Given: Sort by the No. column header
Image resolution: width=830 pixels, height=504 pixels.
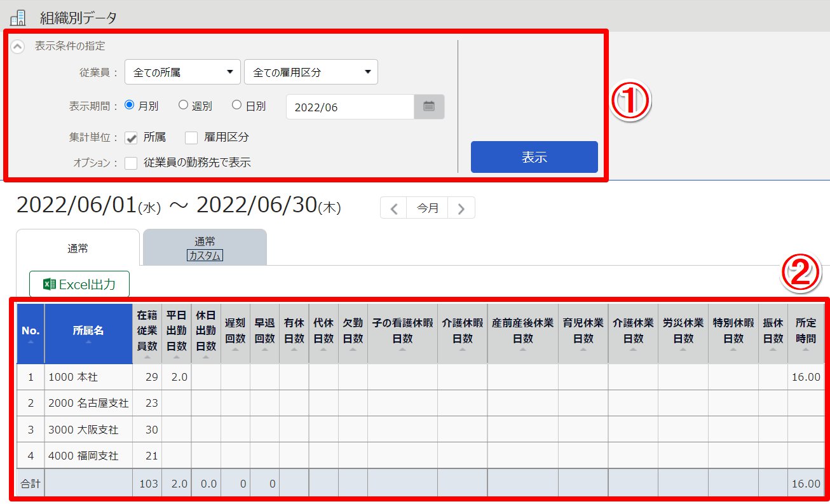Looking at the screenshot, I should pos(31,334).
